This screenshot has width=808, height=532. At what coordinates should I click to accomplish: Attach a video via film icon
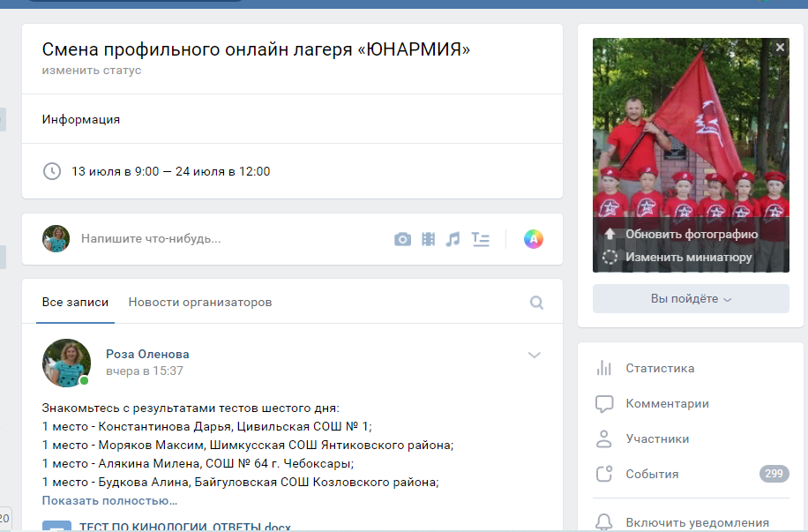click(x=428, y=239)
